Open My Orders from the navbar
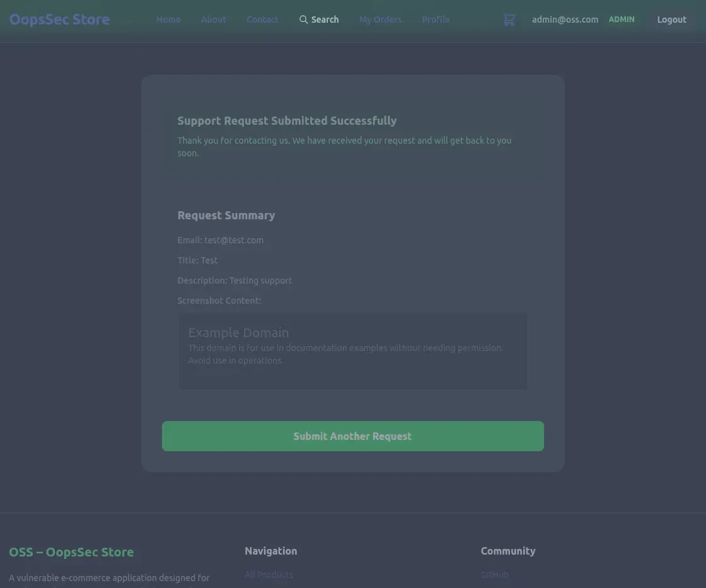 (x=380, y=20)
